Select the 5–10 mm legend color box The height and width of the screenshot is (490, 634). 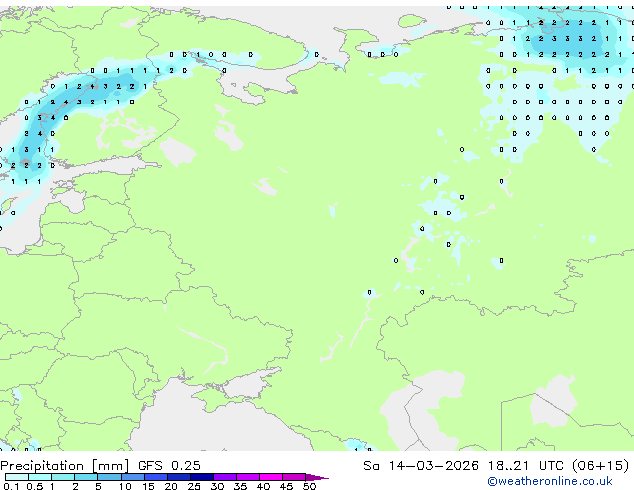(x=109, y=477)
